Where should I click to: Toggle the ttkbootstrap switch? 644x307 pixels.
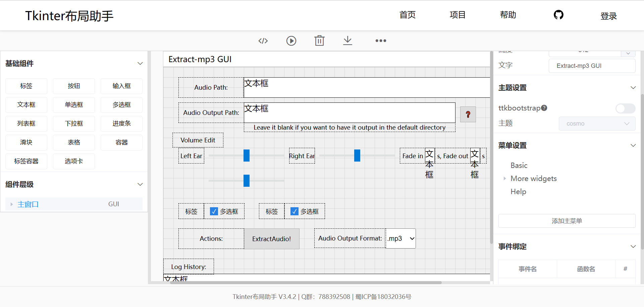626,108
